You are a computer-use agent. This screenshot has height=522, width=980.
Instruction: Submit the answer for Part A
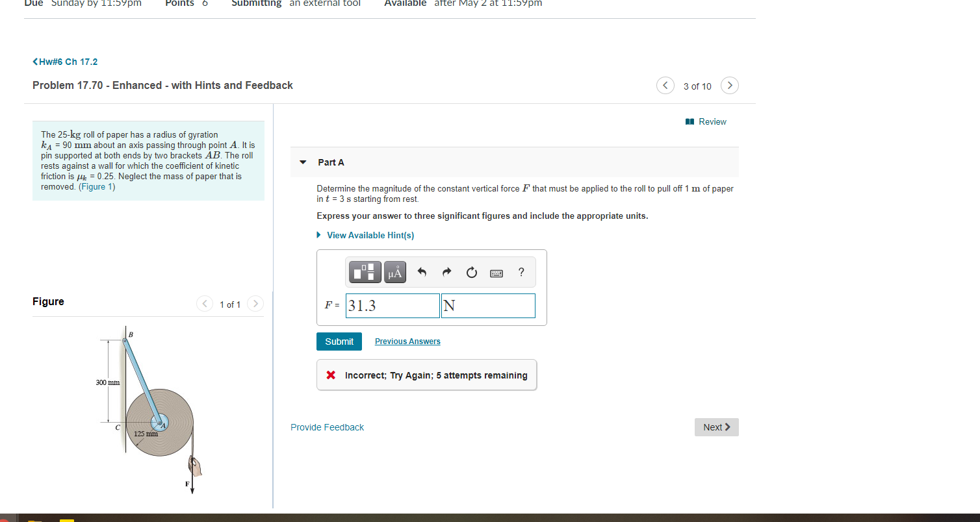click(x=339, y=341)
